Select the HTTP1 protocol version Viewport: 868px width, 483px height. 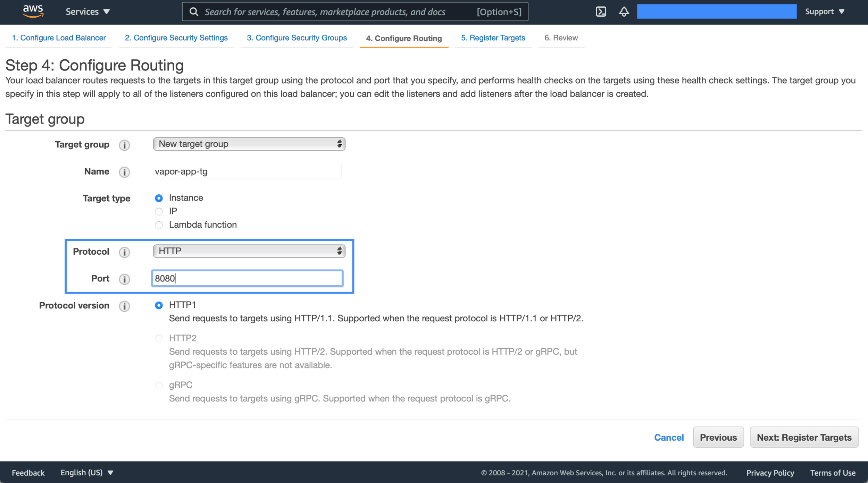[x=159, y=305]
